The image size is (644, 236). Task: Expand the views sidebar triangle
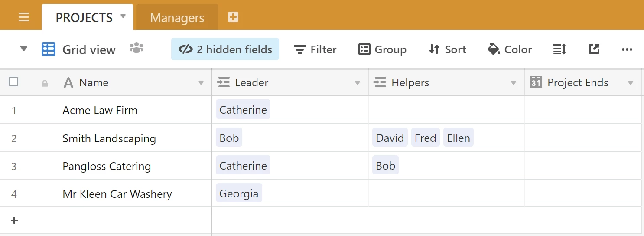pyautogui.click(x=24, y=49)
